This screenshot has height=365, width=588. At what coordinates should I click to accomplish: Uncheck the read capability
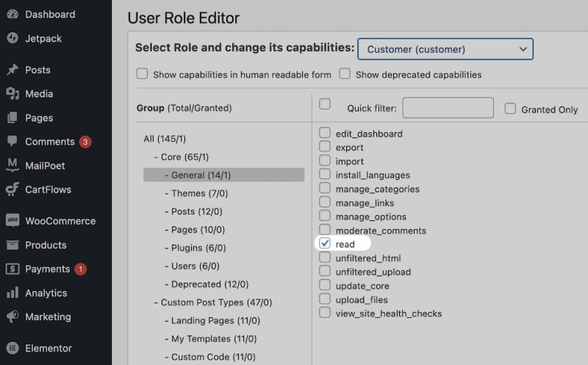(x=325, y=243)
